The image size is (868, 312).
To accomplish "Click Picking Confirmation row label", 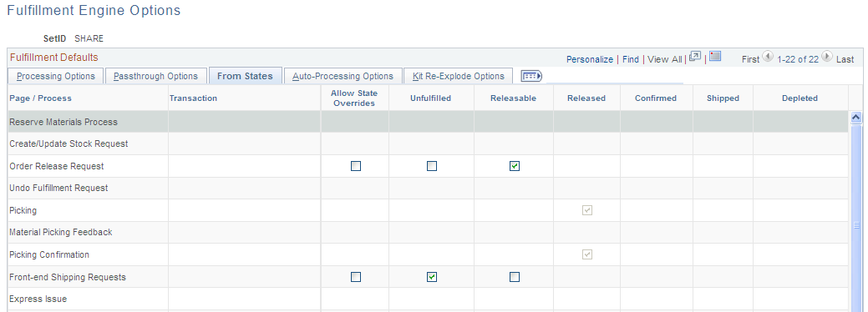I will (49, 255).
